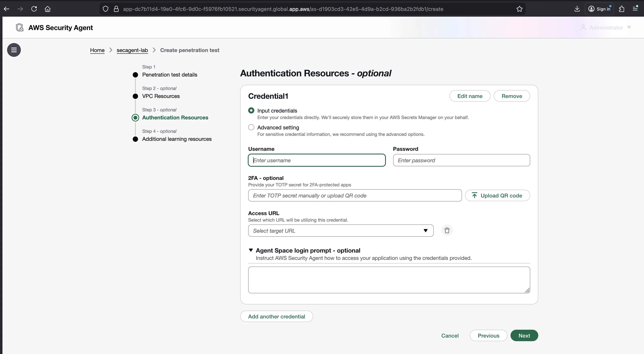Cancel the penetration test creation
Viewport: 644px width, 354px height.
(x=450, y=335)
